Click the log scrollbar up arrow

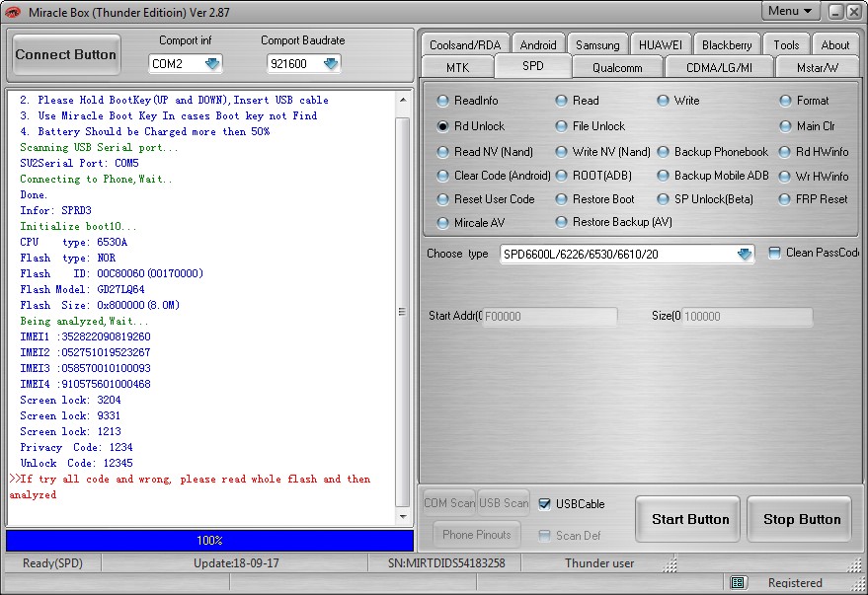click(403, 100)
